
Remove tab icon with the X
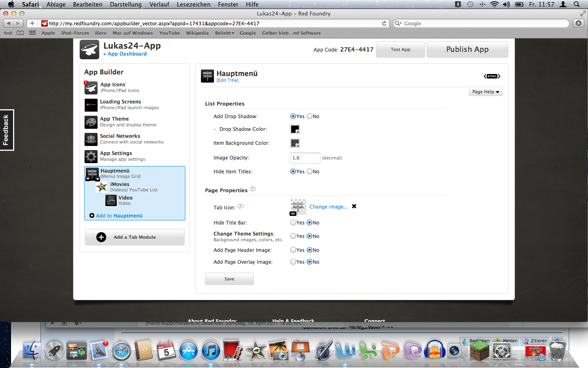click(x=354, y=206)
